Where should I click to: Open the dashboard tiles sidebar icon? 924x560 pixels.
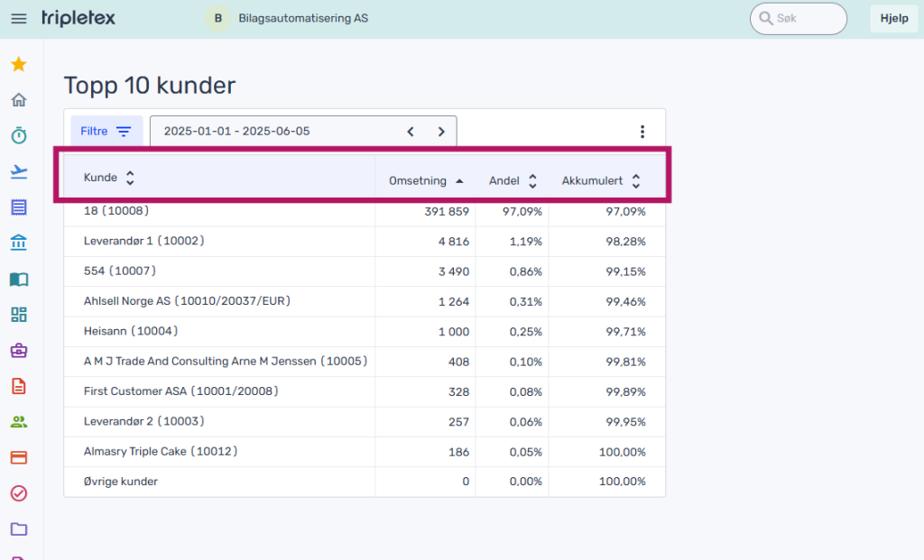[19, 315]
